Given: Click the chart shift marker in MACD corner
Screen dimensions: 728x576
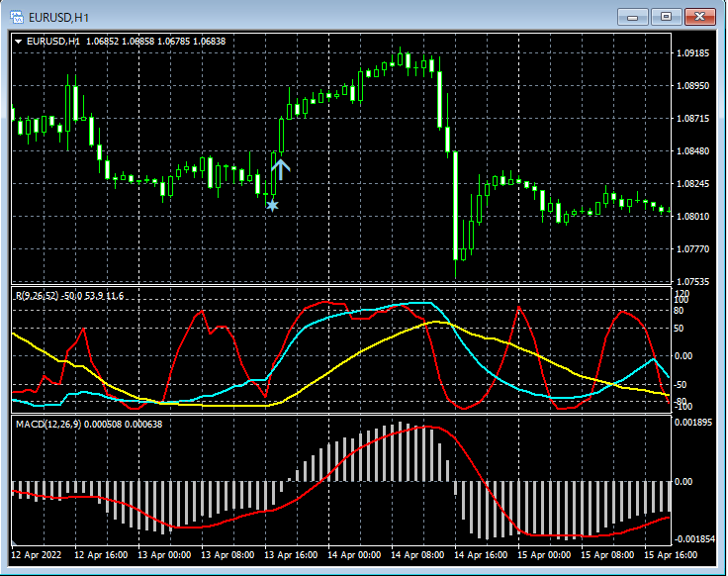Looking at the screenshot, I should [14, 542].
